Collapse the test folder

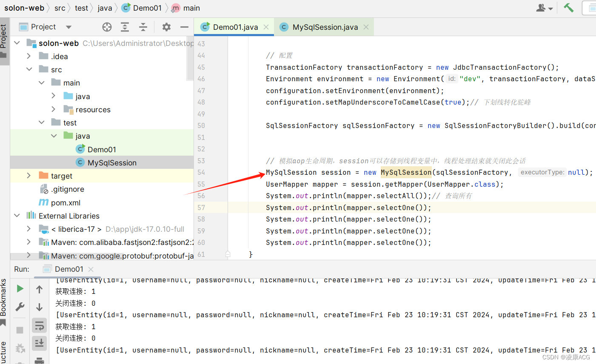(x=41, y=122)
